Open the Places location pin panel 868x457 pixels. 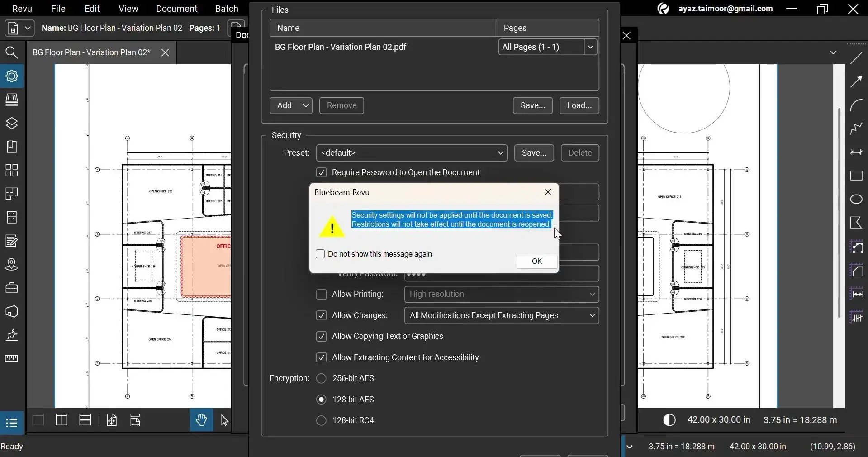coord(12,264)
